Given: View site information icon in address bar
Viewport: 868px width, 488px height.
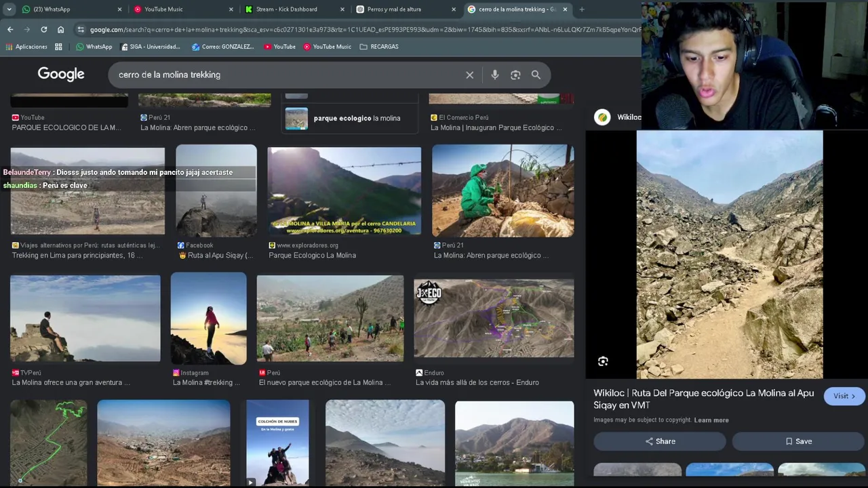Looking at the screenshot, I should 81,30.
